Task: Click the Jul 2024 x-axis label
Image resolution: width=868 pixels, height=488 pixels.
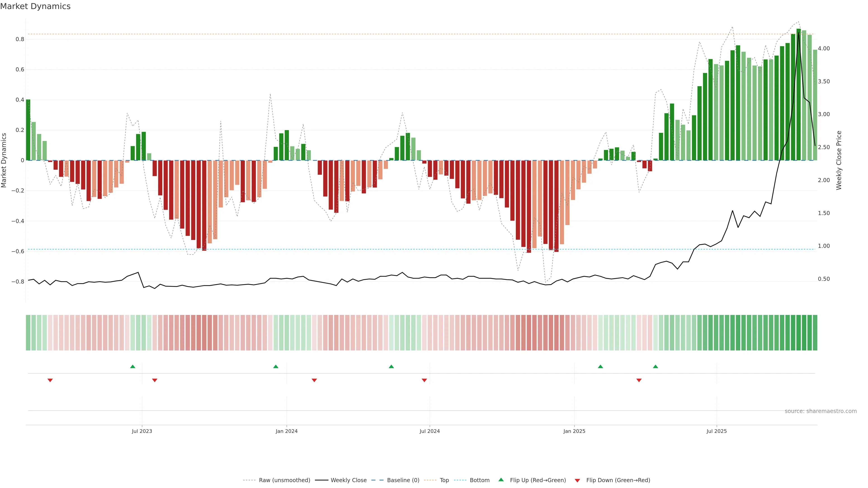Action: pyautogui.click(x=430, y=431)
